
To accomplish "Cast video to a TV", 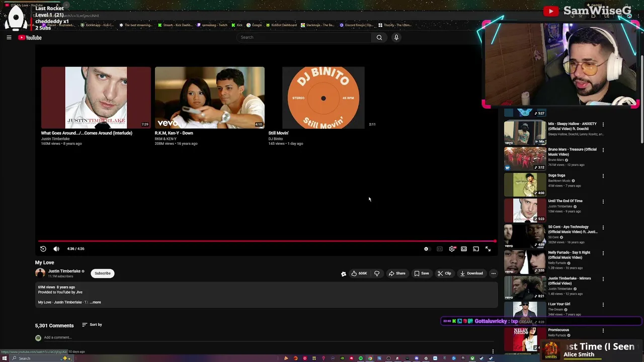I will pos(476,249).
